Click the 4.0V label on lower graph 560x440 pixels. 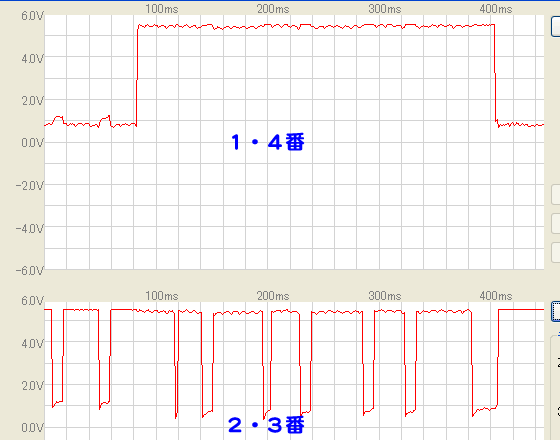point(32,344)
